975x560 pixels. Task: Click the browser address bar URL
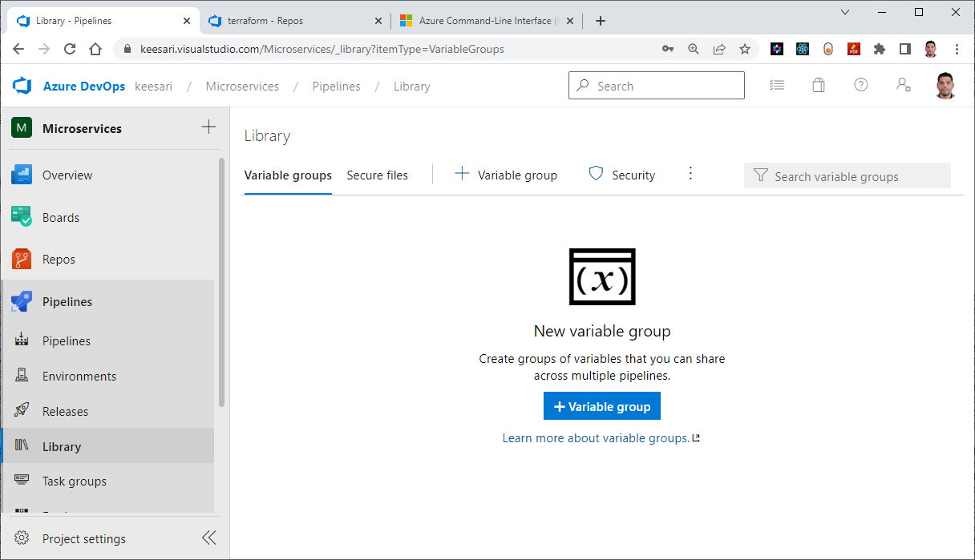pyautogui.click(x=322, y=49)
